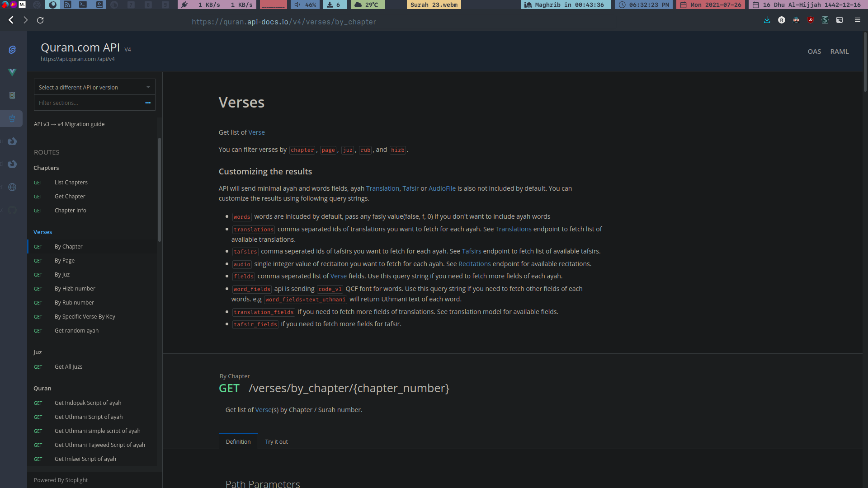Open the By Rub number route

click(74, 303)
